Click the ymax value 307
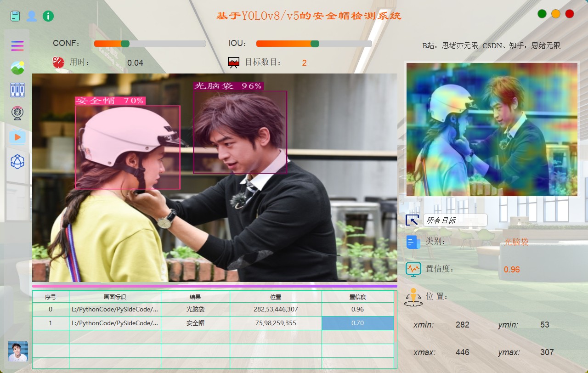The height and width of the screenshot is (373, 588). coord(547,352)
